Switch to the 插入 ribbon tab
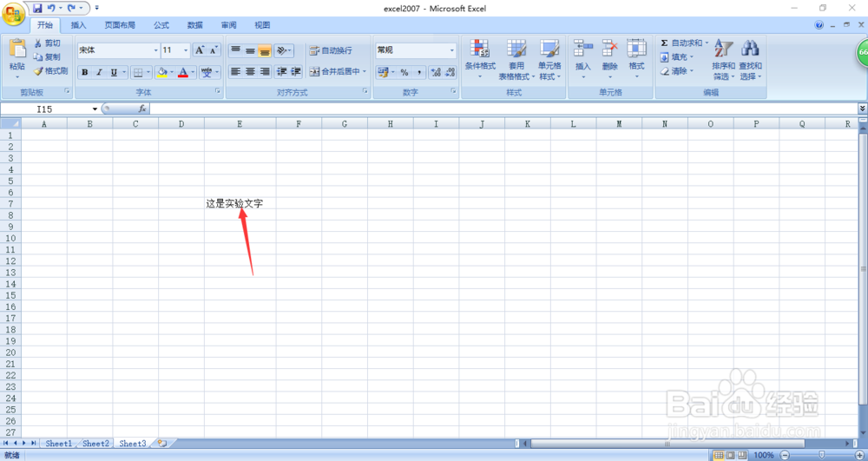Image resolution: width=868 pixels, height=461 pixels. 79,25
